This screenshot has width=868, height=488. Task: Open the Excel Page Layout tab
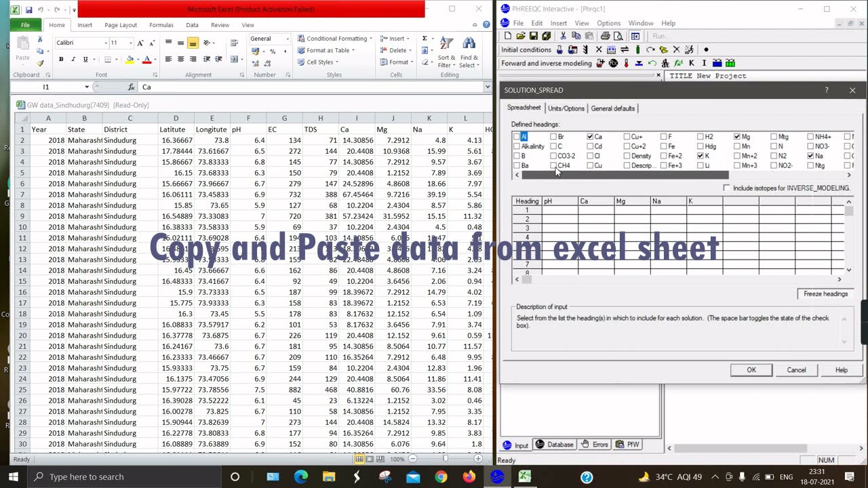[121, 25]
